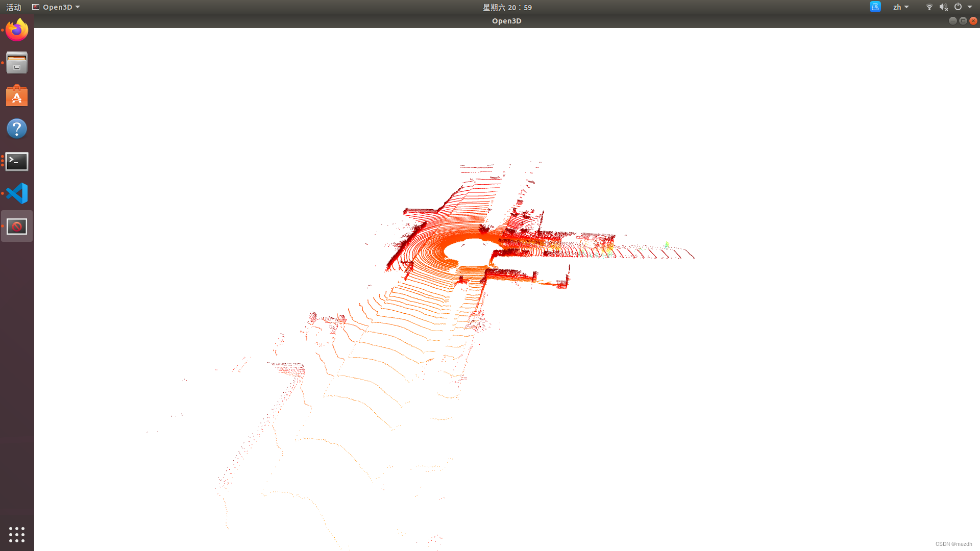The width and height of the screenshot is (980, 551).
Task: Show applications grid button
Action: click(17, 534)
